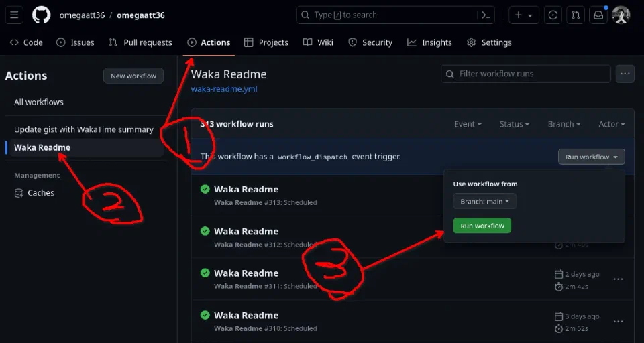644x343 pixels.
Task: Expand the Actor filter dropdown
Action: [612, 124]
